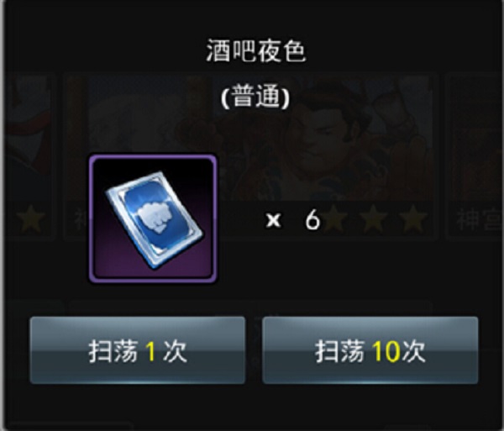This screenshot has width=504, height=431.
Task: Click the last dimmed star before 神宫
Action: 412,219
